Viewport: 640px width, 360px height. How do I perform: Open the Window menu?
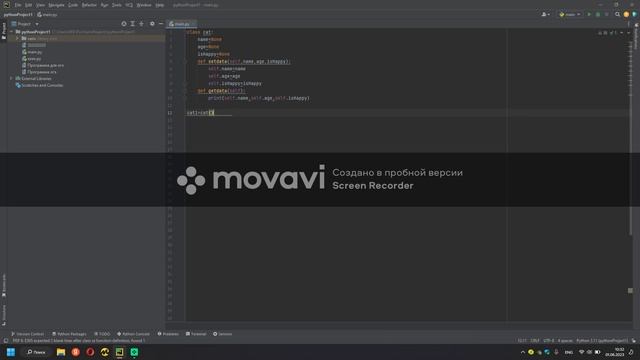[x=144, y=5]
